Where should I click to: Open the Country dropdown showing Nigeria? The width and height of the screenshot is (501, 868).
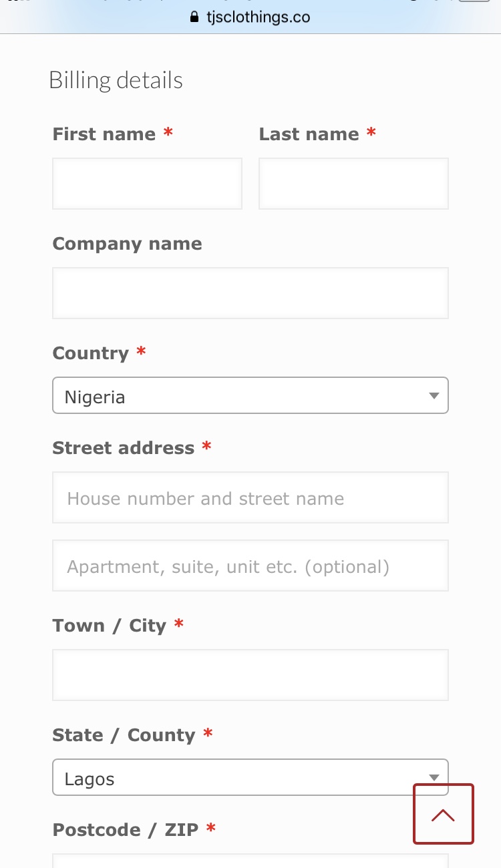[x=251, y=395]
